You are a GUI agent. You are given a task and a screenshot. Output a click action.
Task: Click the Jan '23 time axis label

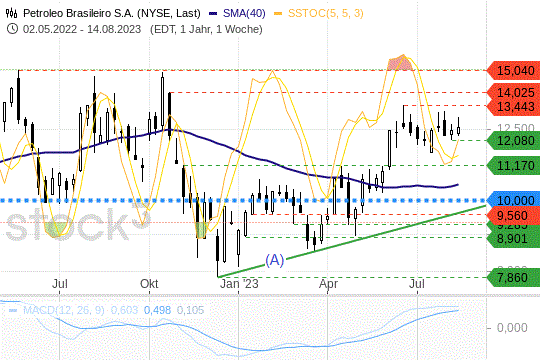click(x=239, y=284)
